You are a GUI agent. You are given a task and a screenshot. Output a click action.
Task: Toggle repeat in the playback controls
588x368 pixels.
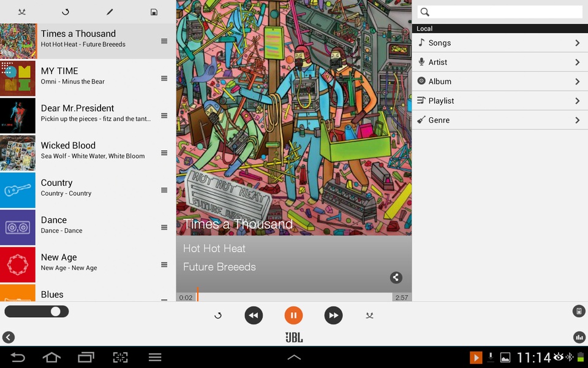coord(218,315)
